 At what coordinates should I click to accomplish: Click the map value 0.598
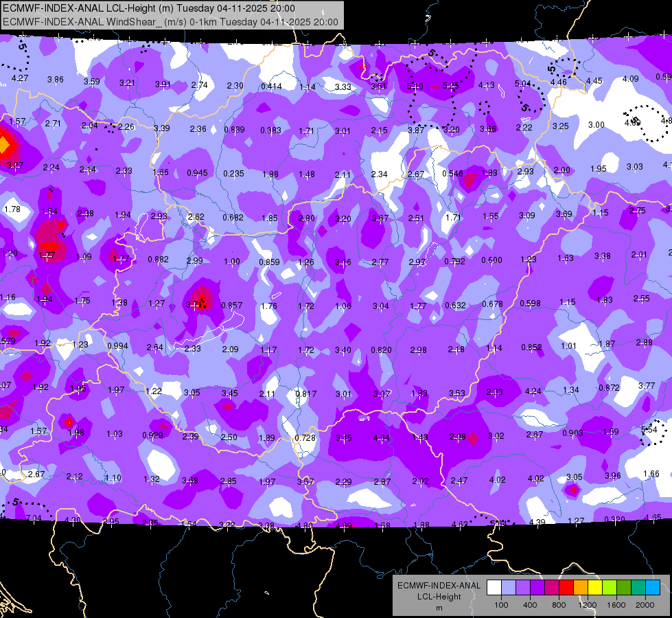tap(530, 304)
